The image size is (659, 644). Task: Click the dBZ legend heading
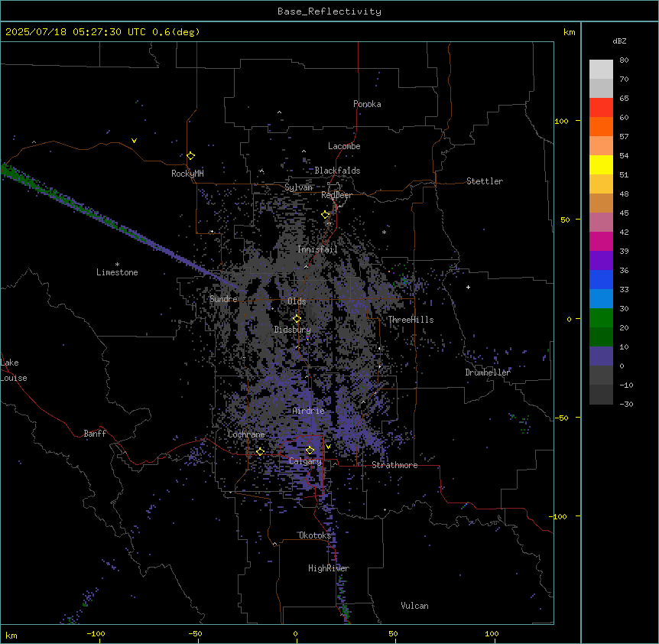click(619, 41)
